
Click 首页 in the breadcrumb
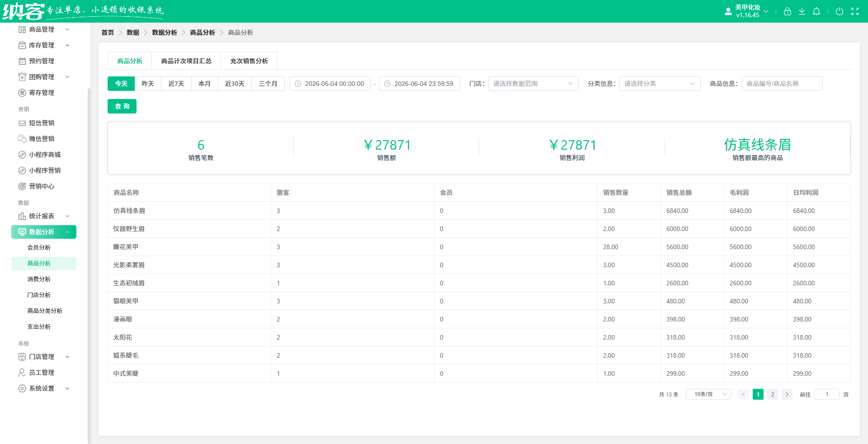[x=108, y=33]
